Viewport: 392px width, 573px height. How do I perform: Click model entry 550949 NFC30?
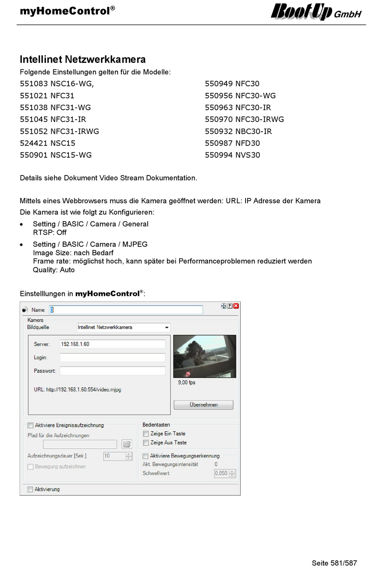click(x=232, y=84)
